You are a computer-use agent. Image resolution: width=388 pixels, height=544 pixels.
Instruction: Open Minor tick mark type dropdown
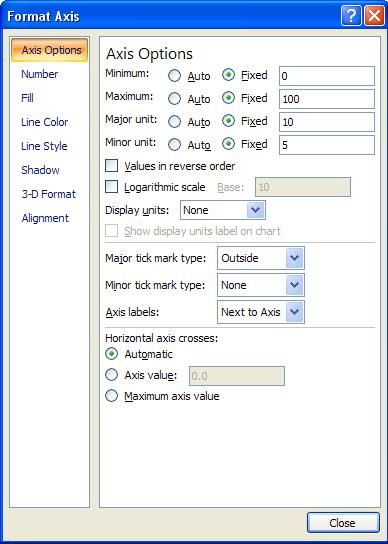tap(261, 285)
